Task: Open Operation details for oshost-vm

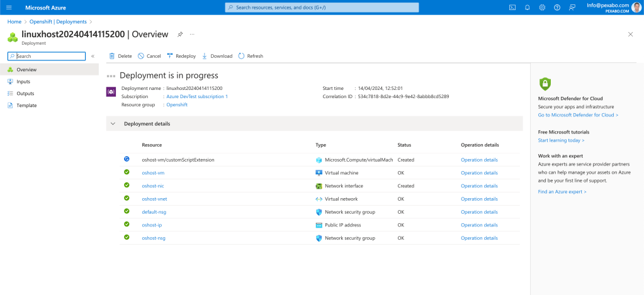Action: point(479,173)
